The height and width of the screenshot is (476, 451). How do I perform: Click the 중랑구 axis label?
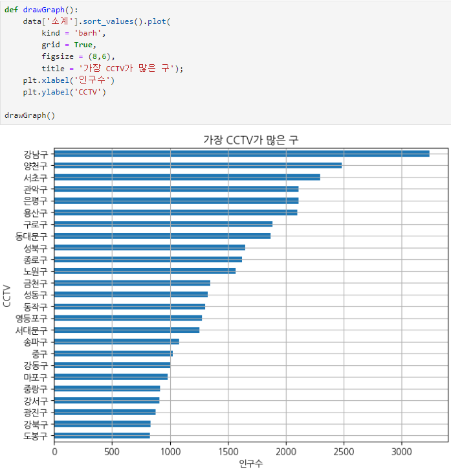point(36,389)
